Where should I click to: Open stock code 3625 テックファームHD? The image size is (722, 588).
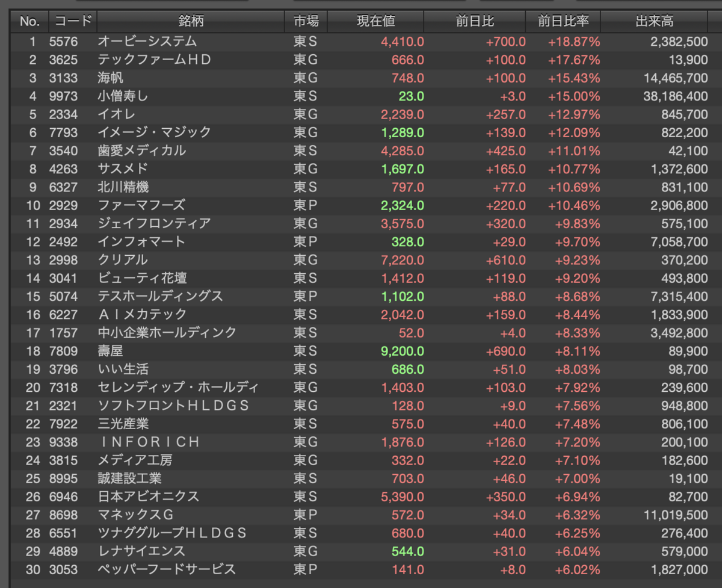(63, 60)
